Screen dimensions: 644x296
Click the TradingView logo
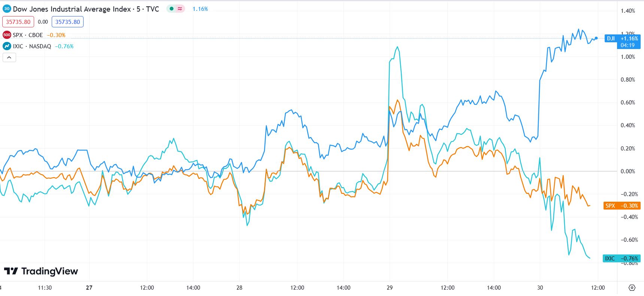pos(41,271)
